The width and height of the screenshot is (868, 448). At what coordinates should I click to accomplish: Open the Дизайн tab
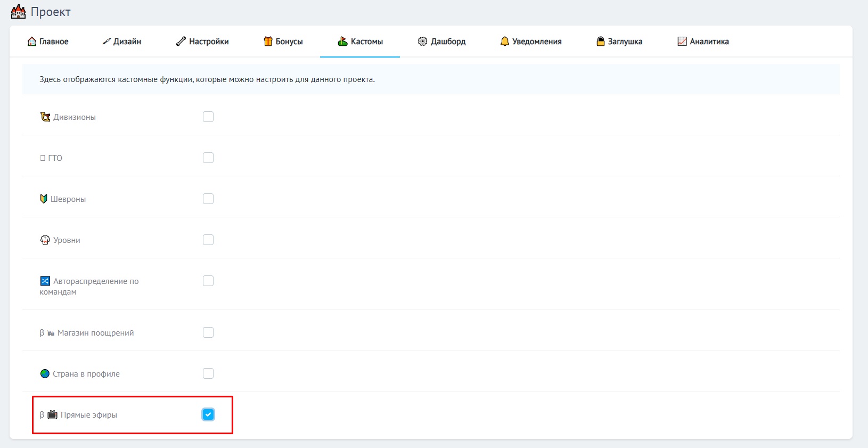[122, 42]
